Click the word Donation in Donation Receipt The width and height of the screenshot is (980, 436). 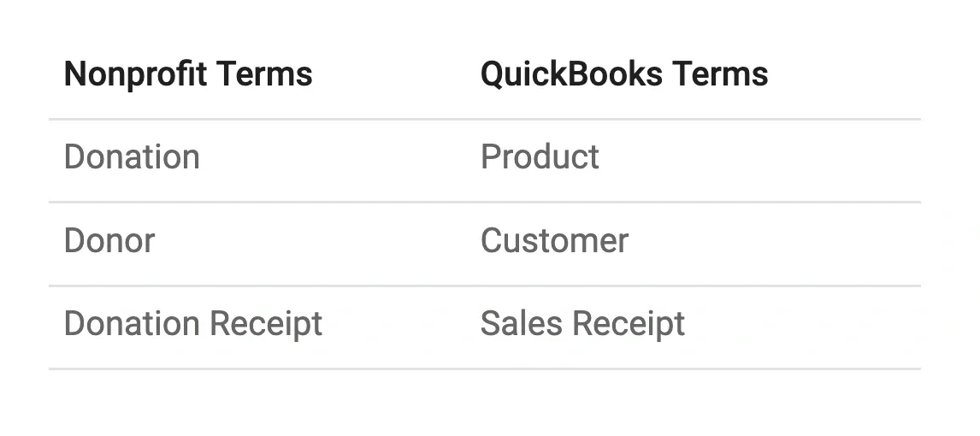[x=132, y=323]
